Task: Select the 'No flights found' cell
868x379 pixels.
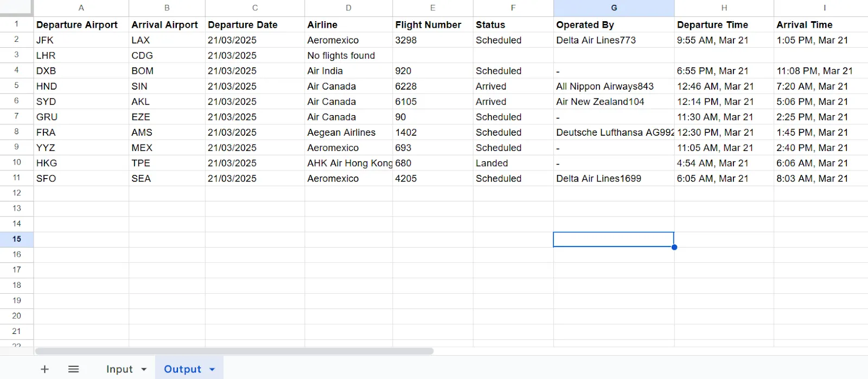Action: pos(348,55)
